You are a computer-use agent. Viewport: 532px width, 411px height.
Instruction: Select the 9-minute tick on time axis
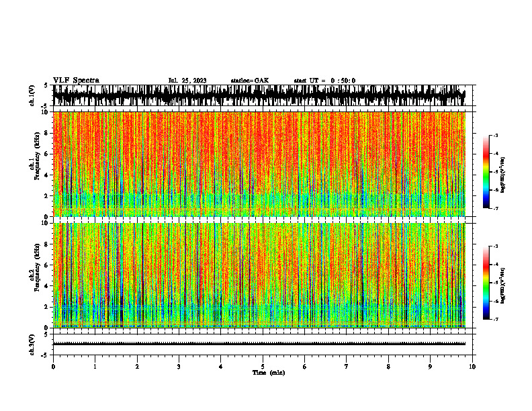click(430, 367)
